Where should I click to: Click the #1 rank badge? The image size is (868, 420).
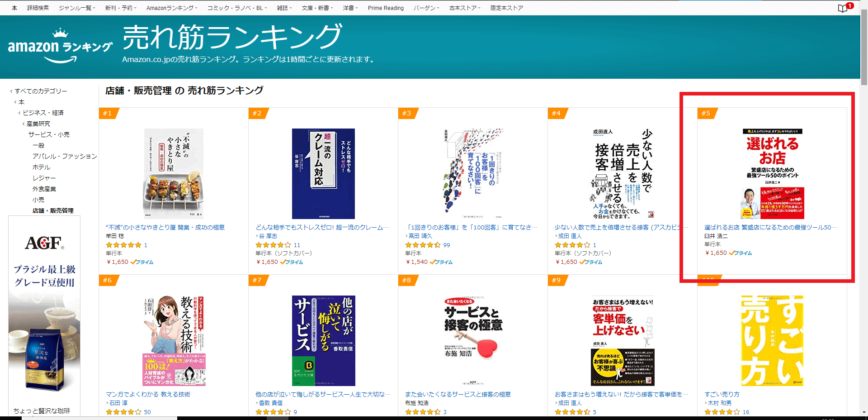108,113
